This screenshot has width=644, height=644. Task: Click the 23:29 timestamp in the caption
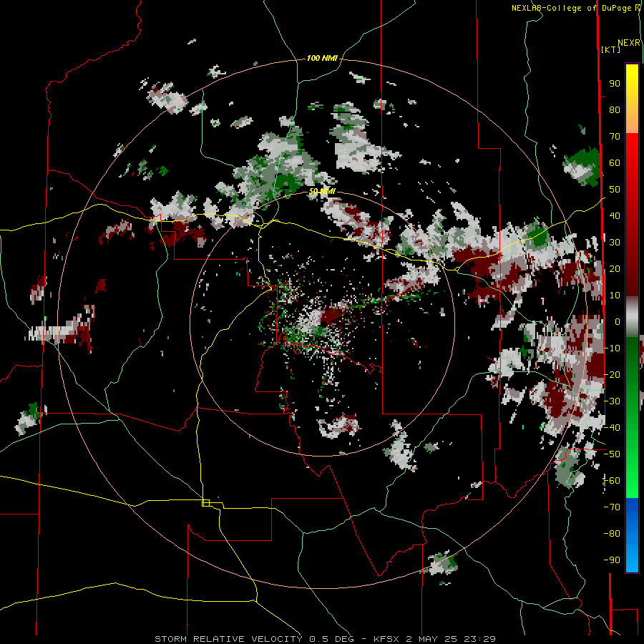[479, 639]
